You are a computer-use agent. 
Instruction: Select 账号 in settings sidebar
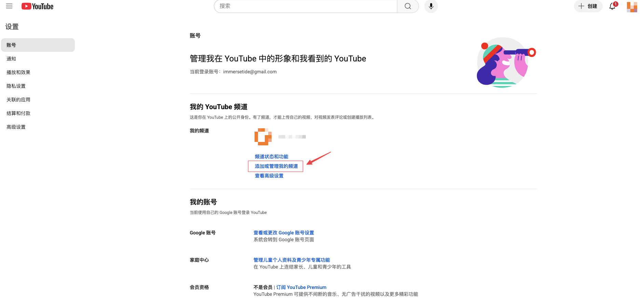38,45
